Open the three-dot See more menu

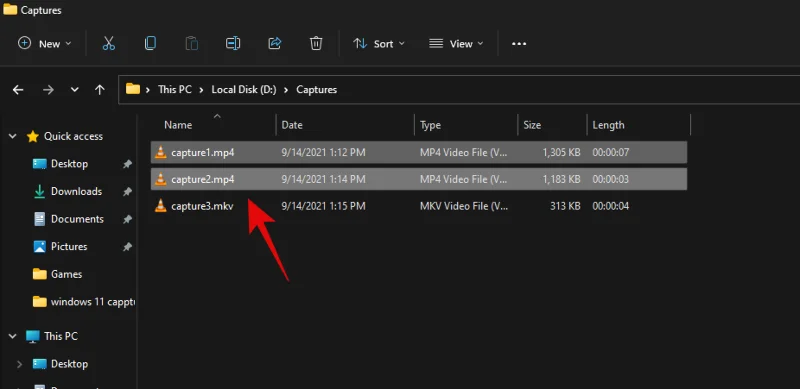click(519, 44)
